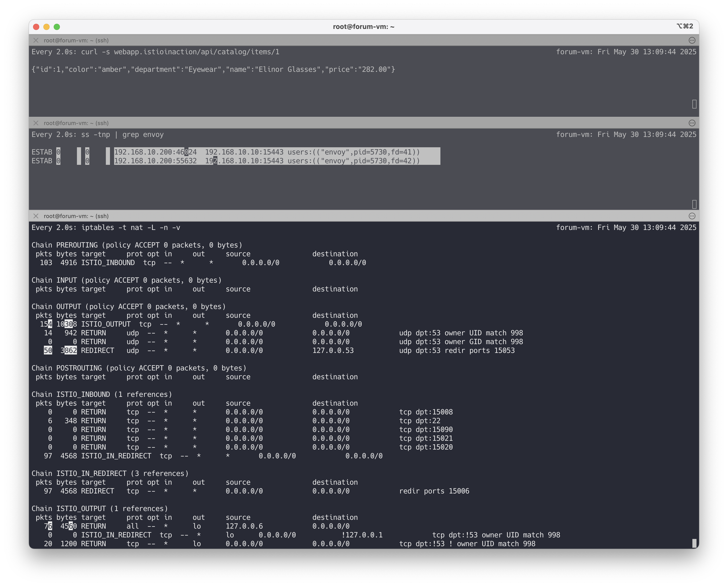
Task: Click the red close window button
Action: [36, 27]
